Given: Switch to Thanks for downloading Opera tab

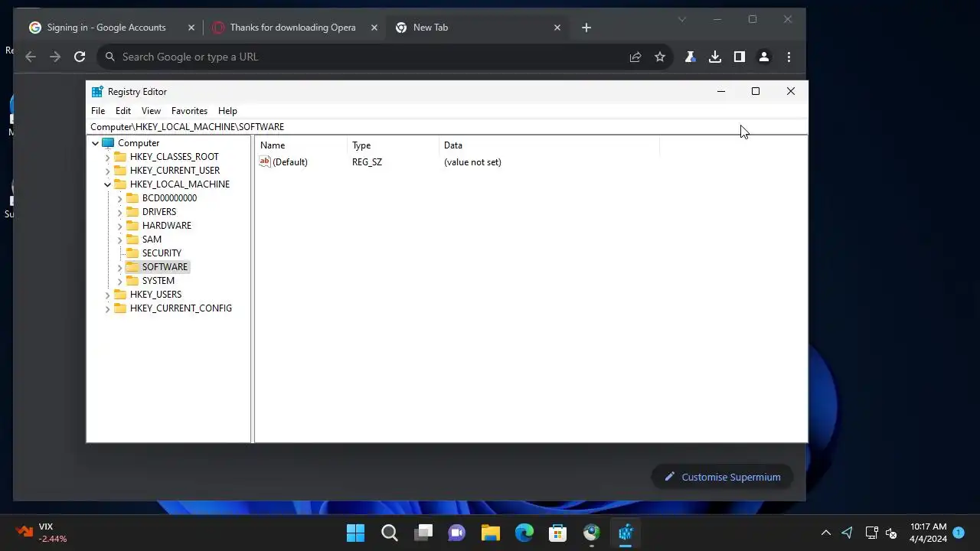Looking at the screenshot, I should click(292, 28).
